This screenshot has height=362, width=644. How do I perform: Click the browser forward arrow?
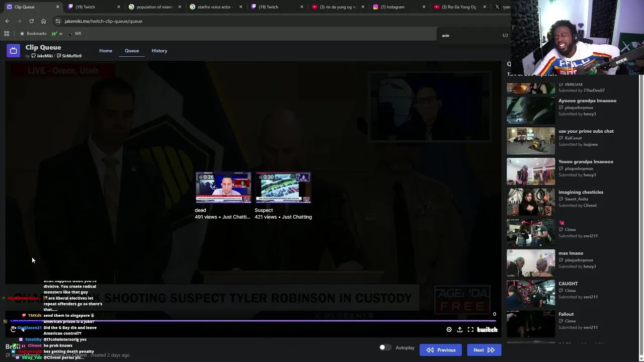(19, 21)
